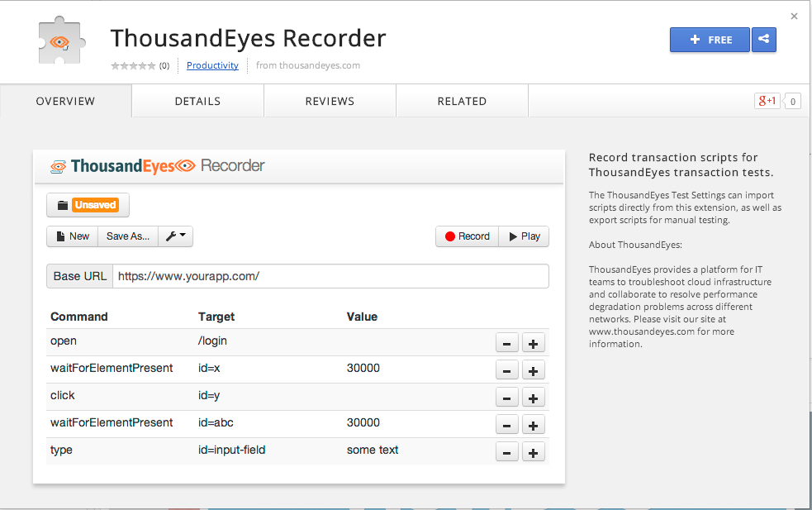The image size is (812, 510).
Task: Click the Google +1 button
Action: click(767, 101)
